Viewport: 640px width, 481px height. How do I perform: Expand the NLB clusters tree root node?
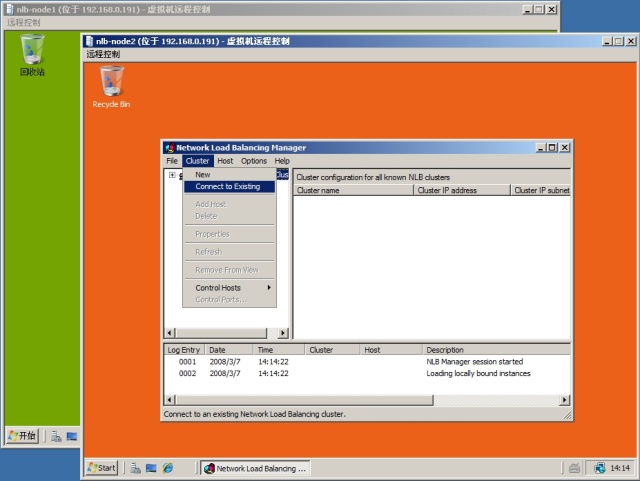pyautogui.click(x=172, y=175)
